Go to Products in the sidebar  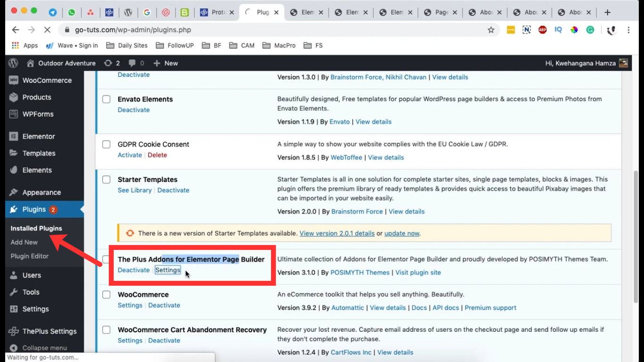45,97
